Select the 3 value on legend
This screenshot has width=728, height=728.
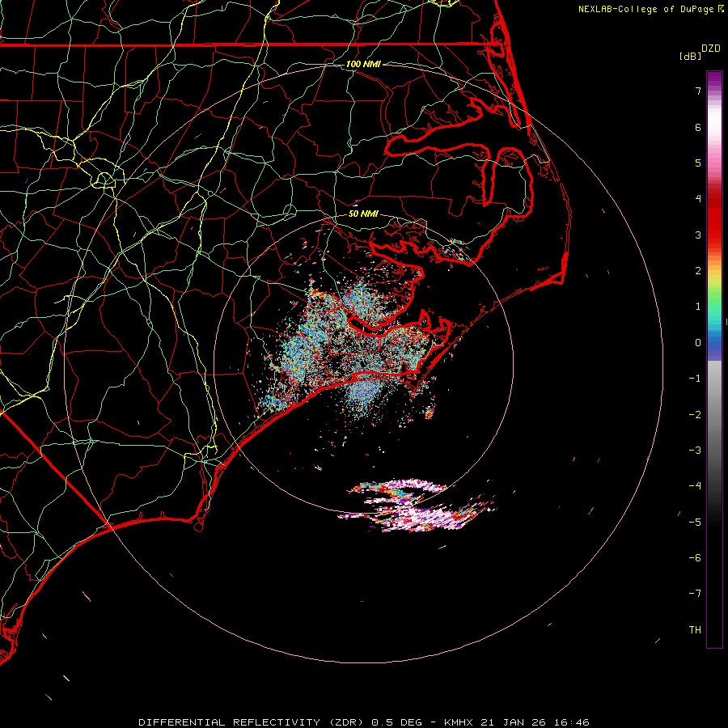[698, 235]
